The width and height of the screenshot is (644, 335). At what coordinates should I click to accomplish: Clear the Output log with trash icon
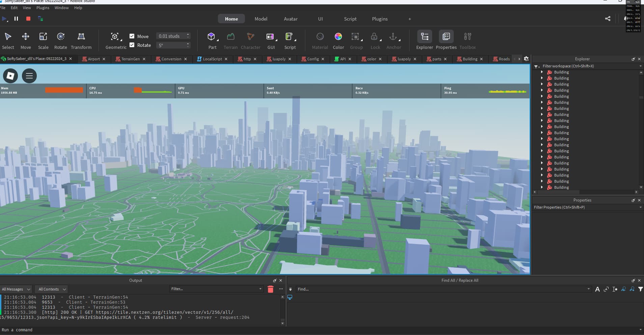pos(271,289)
